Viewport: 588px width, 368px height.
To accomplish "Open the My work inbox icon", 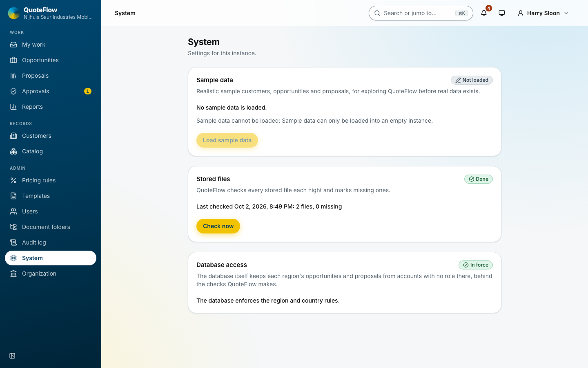I will click(13, 45).
